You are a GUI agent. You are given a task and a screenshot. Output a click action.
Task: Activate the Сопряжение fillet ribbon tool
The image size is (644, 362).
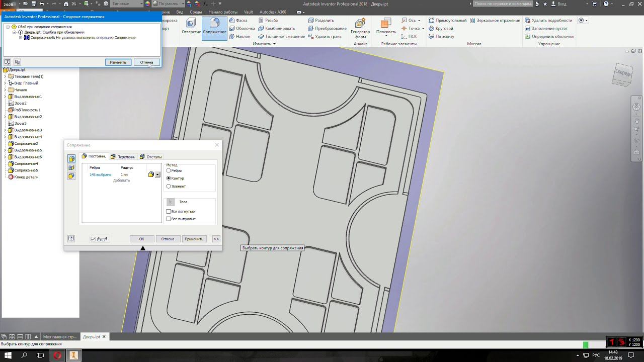tap(215, 28)
